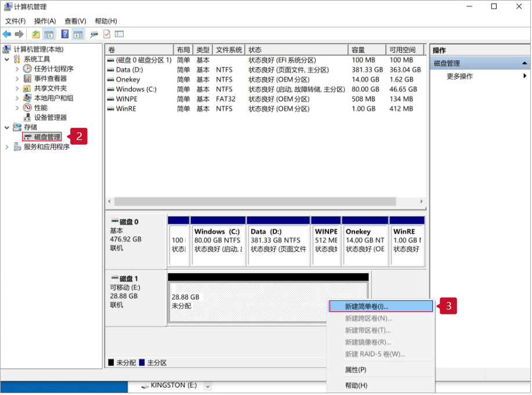This screenshot has height=395, width=532.
Task: Click the up one level folder icon
Action: tap(36, 34)
